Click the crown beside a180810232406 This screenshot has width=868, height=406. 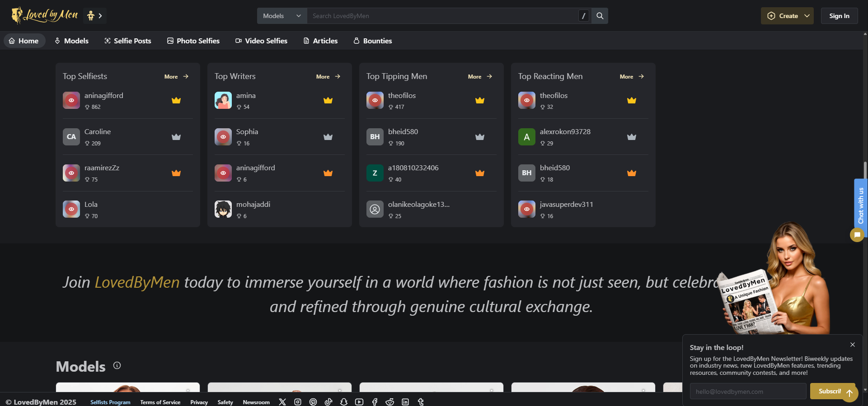pyautogui.click(x=480, y=173)
